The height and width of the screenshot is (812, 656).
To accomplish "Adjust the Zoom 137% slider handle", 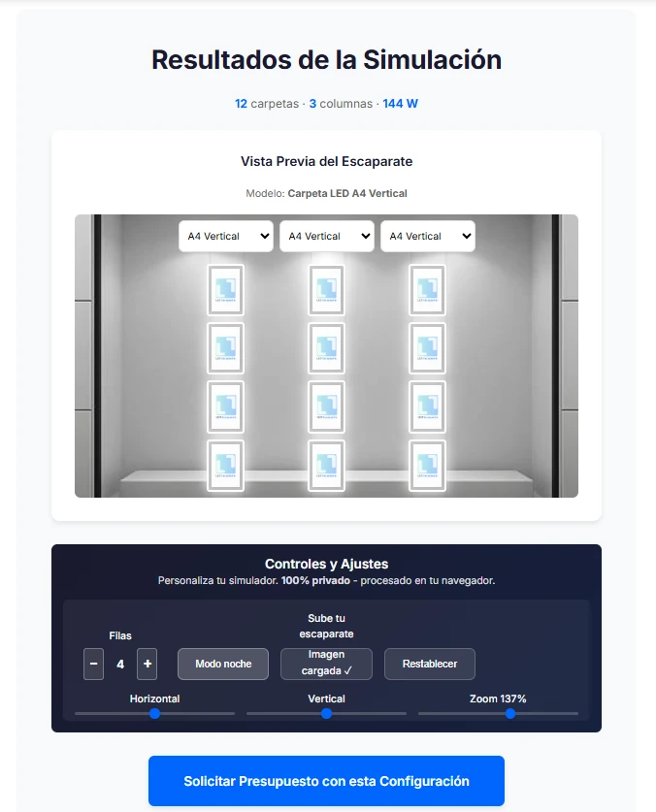I will click(x=510, y=714).
